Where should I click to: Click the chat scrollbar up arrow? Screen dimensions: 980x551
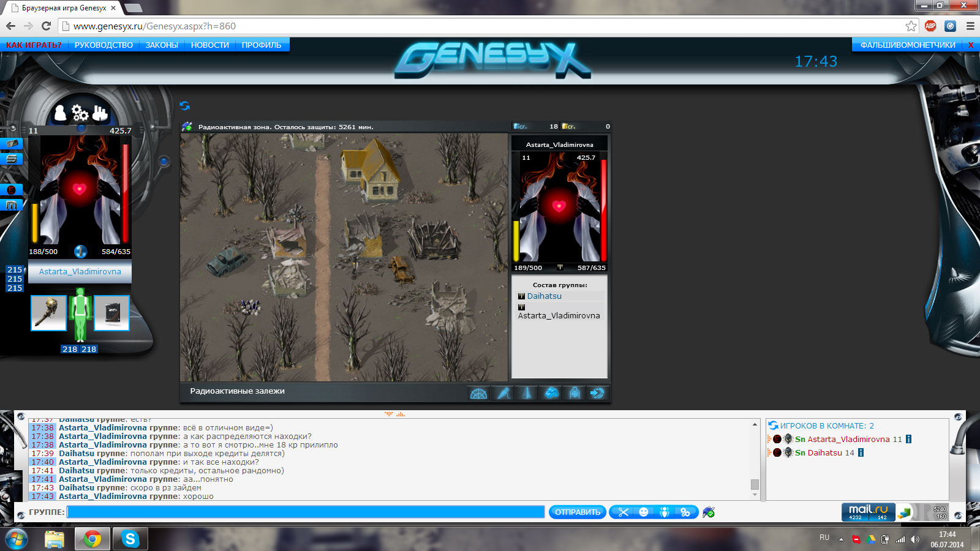(x=755, y=424)
